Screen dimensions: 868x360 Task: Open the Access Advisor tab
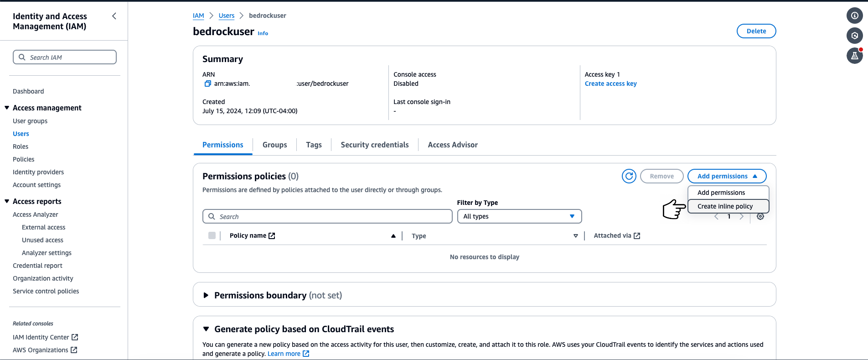(x=453, y=145)
